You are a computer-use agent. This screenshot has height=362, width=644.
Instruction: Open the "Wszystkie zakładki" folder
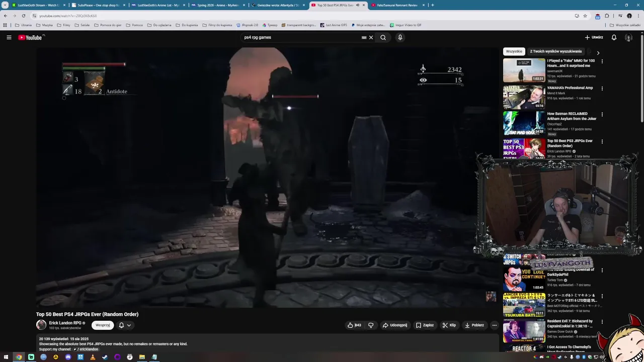625,25
